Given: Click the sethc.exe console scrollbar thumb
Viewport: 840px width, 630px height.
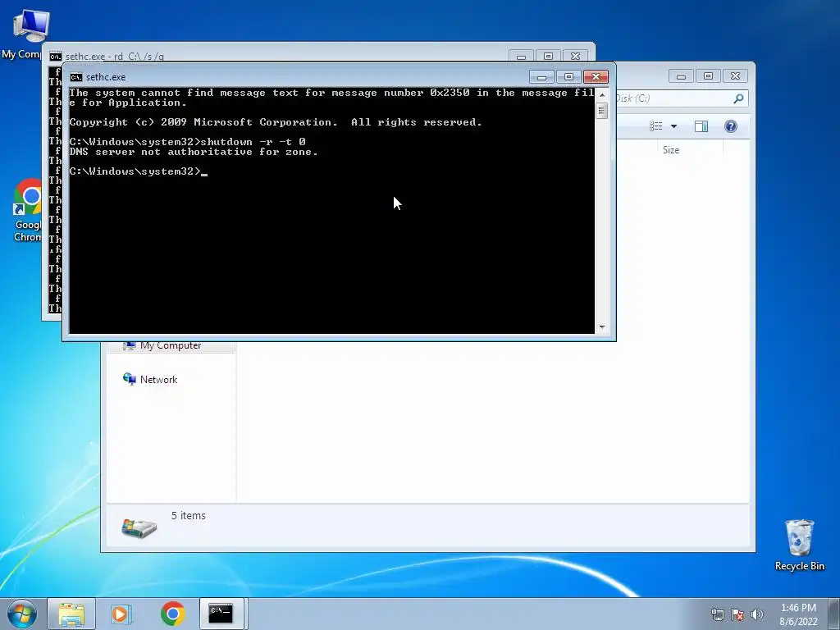Looking at the screenshot, I should click(x=601, y=111).
